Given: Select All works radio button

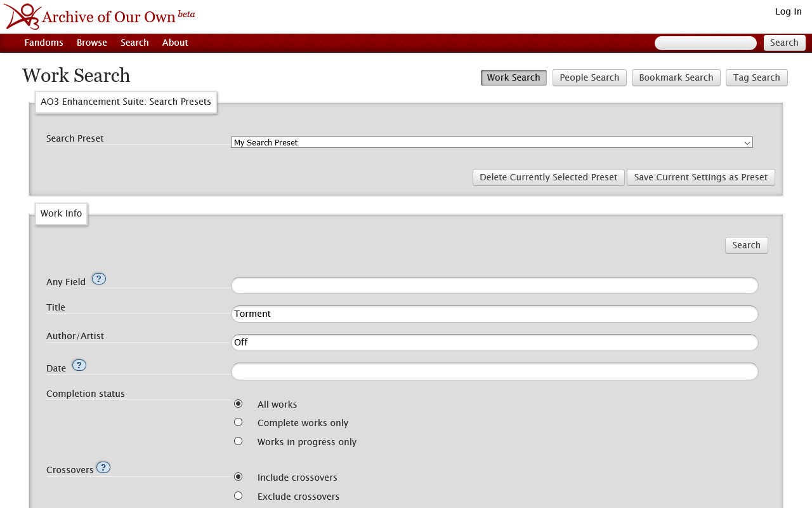Looking at the screenshot, I should pos(238,404).
